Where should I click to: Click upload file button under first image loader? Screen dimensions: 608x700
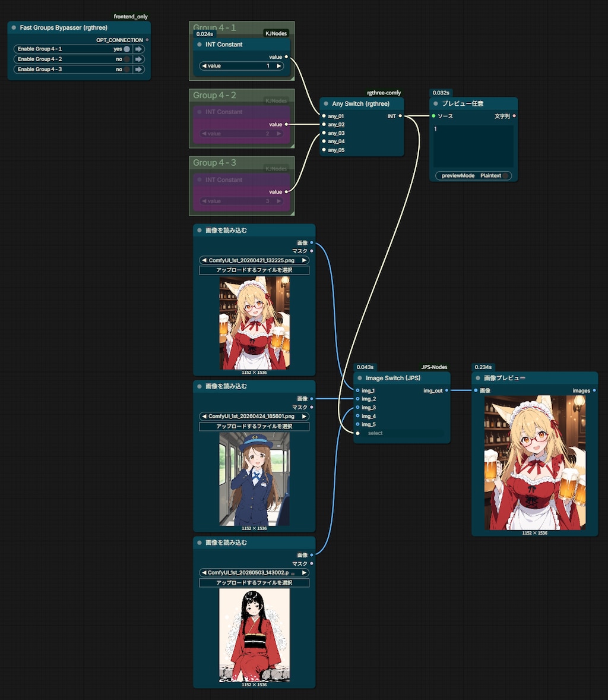point(254,270)
